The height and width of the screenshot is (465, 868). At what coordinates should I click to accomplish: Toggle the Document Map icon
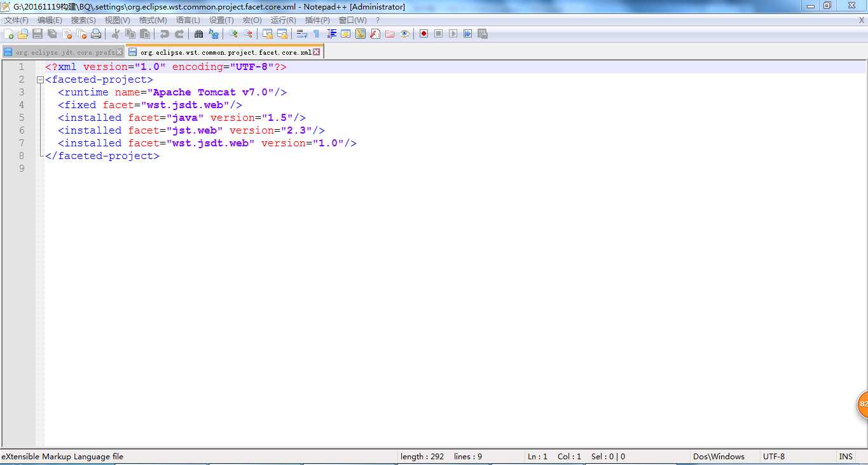[x=361, y=34]
